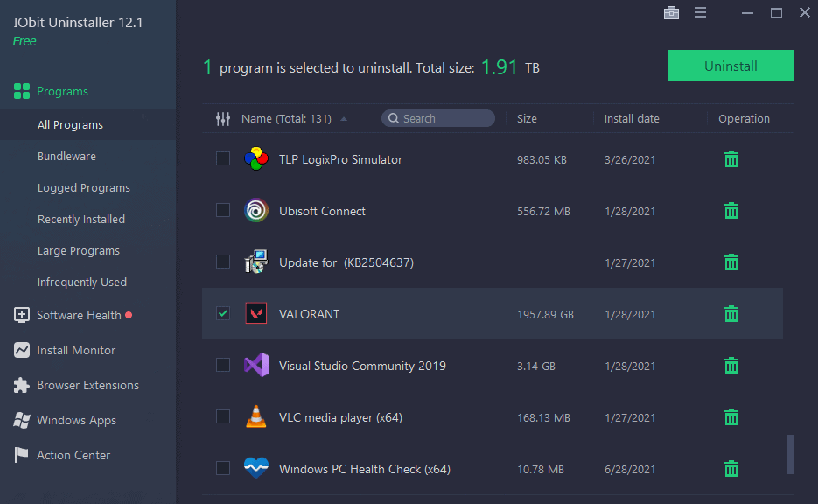818x504 pixels.
Task: Click the green Uninstall button
Action: click(731, 66)
